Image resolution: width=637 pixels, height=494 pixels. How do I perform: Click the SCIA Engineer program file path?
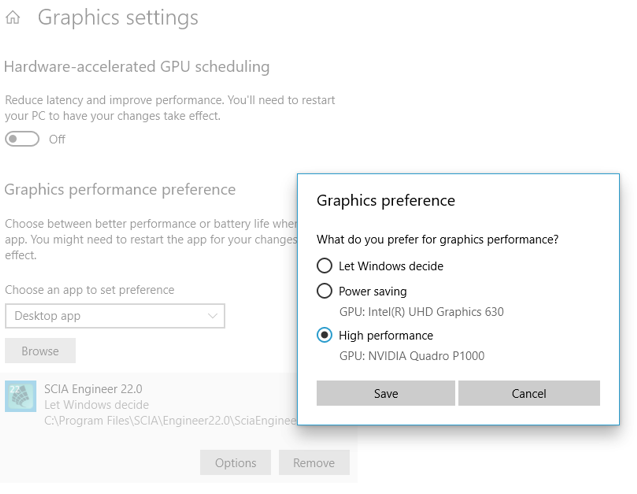click(170, 422)
